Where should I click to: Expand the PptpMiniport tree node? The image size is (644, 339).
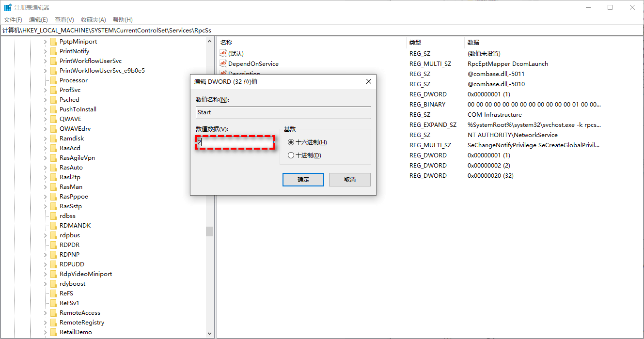click(46, 42)
